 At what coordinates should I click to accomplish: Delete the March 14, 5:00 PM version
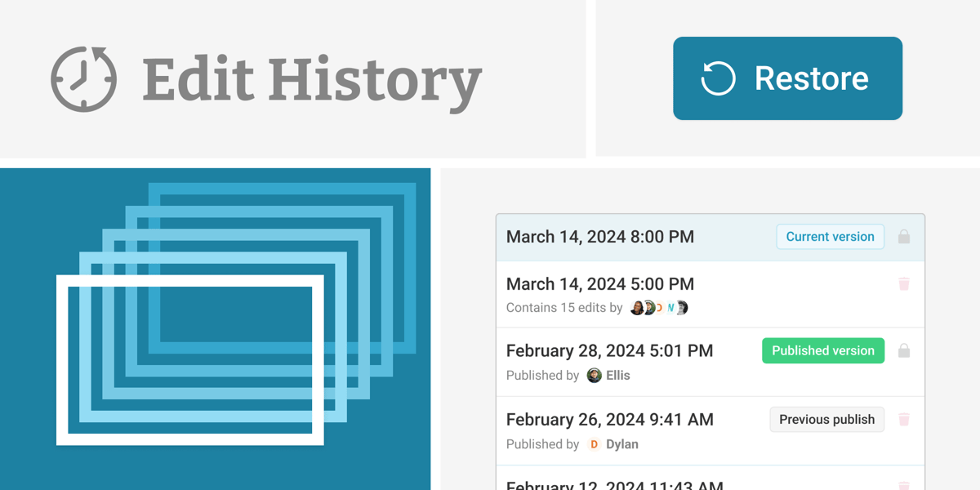pyautogui.click(x=903, y=283)
